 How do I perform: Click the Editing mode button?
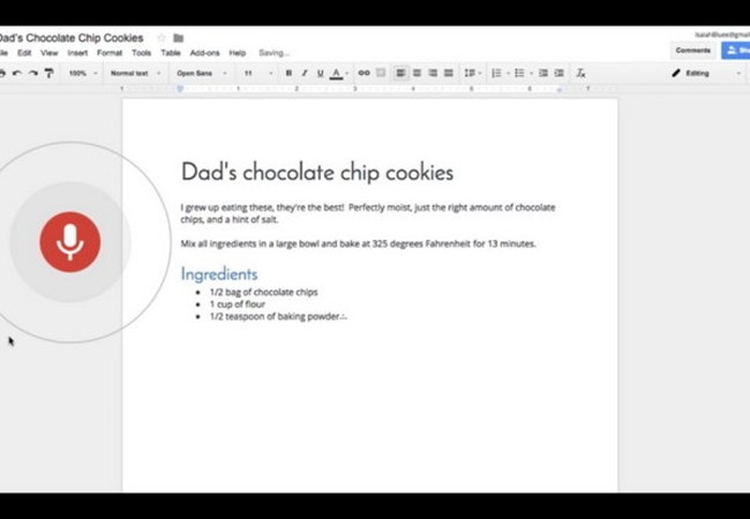tap(702, 73)
